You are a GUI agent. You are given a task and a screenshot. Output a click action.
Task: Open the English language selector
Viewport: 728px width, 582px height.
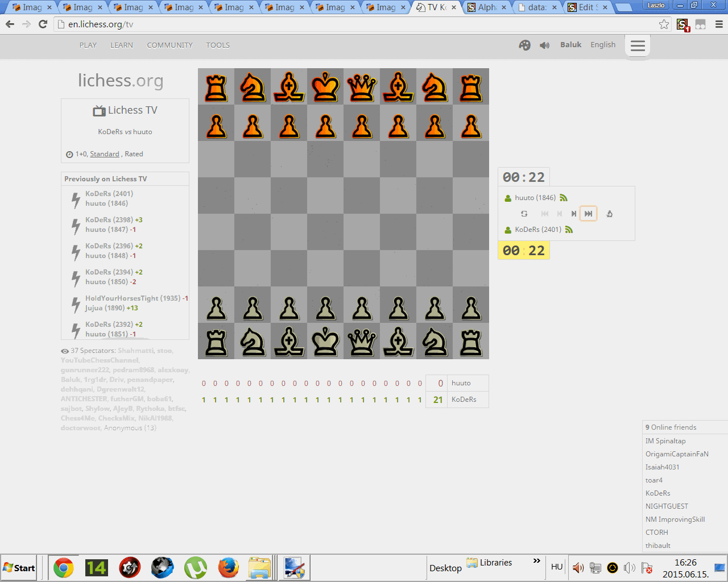(x=603, y=44)
